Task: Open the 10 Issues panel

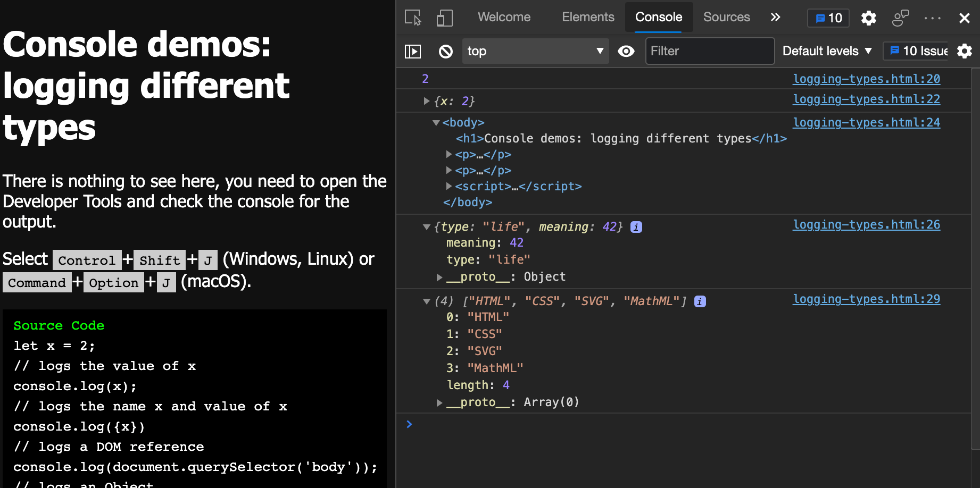Action: coord(915,51)
